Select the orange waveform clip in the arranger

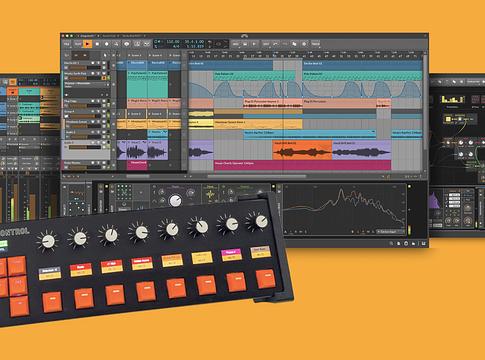click(x=302, y=150)
